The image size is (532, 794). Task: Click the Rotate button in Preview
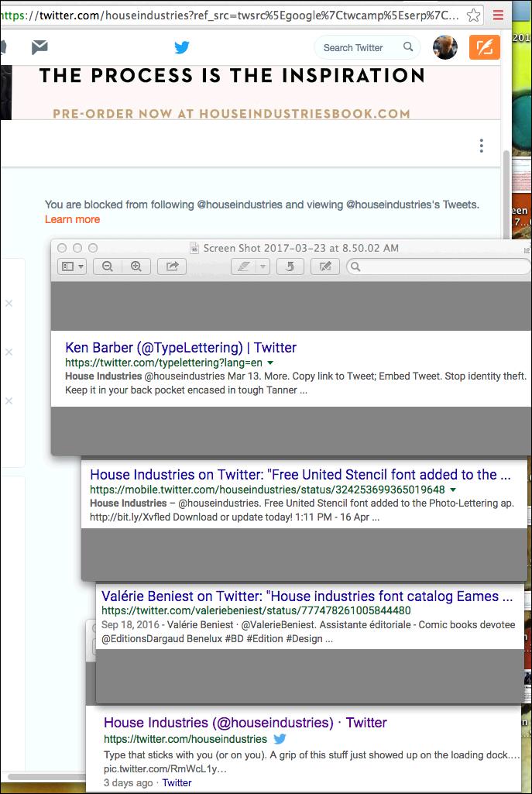tap(290, 266)
